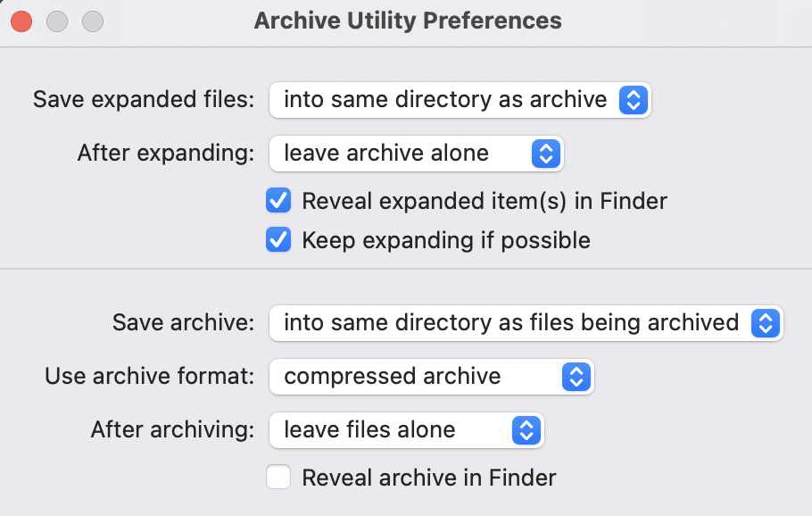Disable the Keep expanding if possible checkbox
The width and height of the screenshot is (812, 516).
279,240
